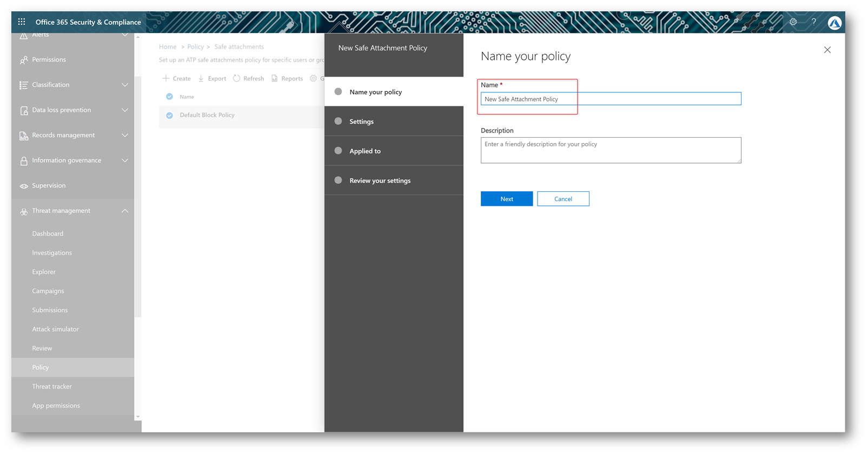The height and width of the screenshot is (455, 868).
Task: Click the Home breadcrumb link
Action: click(x=168, y=47)
